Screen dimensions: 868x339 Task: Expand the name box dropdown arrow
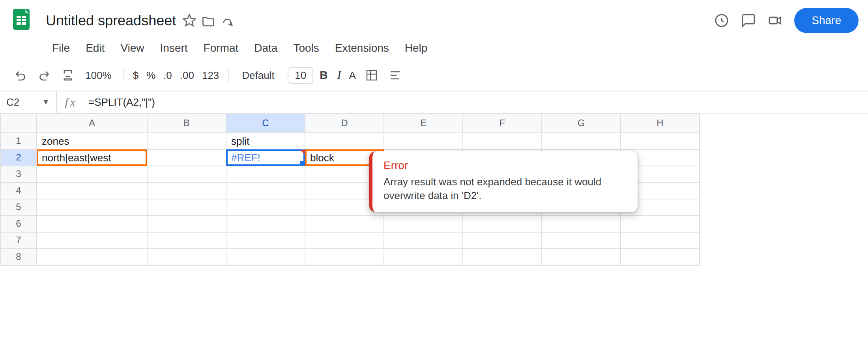tap(46, 102)
